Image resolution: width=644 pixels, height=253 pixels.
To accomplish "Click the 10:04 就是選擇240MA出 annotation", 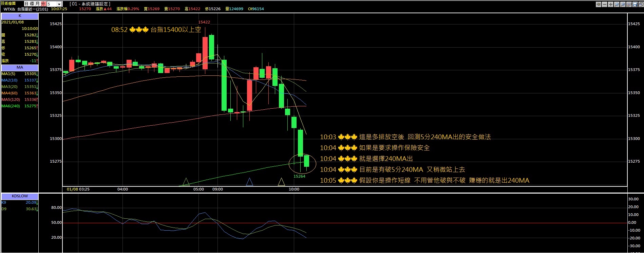I will tap(366, 159).
